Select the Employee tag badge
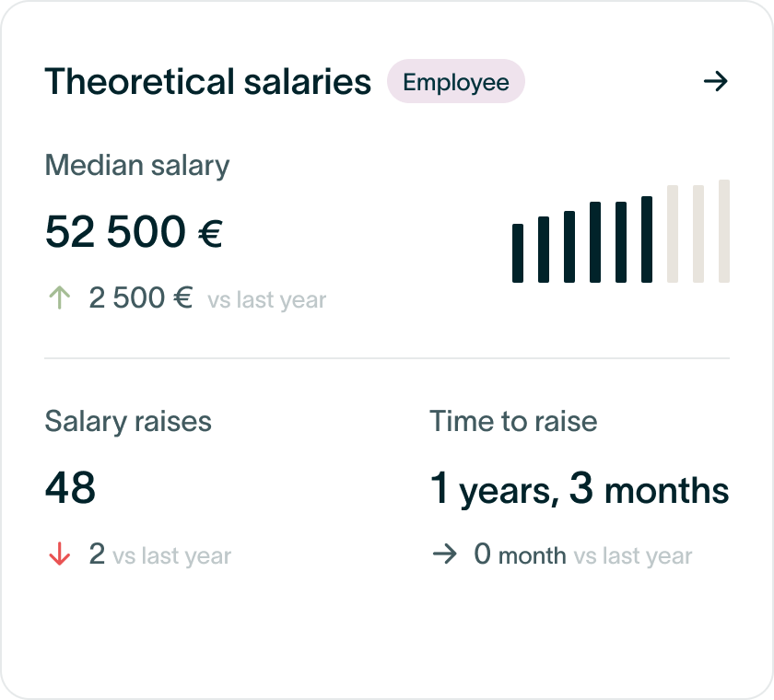 pyautogui.click(x=455, y=81)
